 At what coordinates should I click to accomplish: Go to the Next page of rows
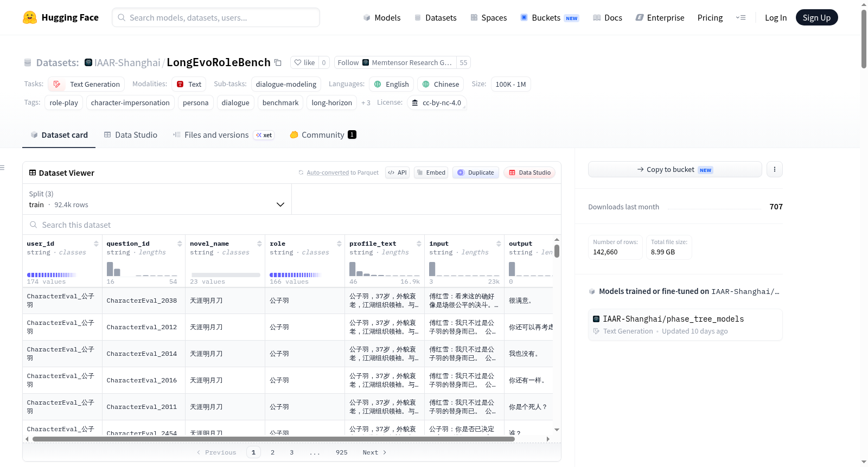pos(374,452)
